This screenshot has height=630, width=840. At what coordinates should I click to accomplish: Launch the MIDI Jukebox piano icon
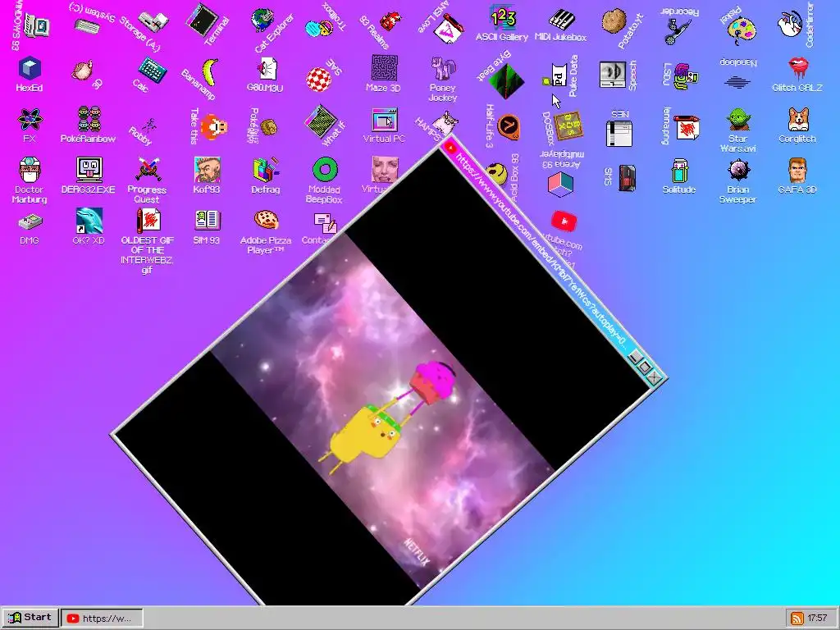pyautogui.click(x=561, y=18)
